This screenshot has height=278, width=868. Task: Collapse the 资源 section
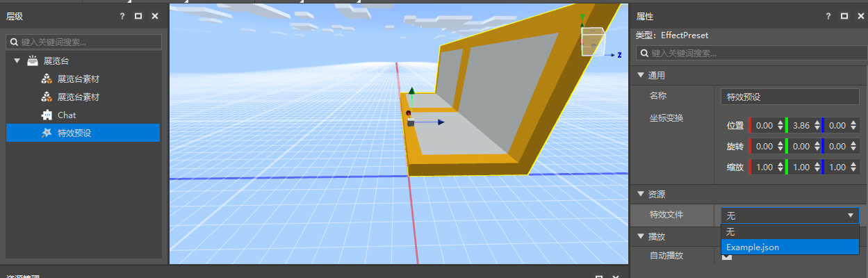641,194
